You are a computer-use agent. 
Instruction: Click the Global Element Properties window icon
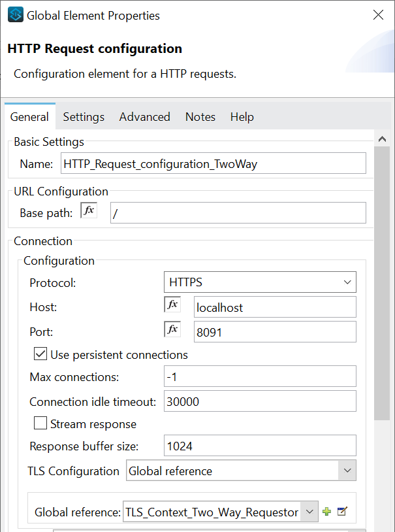pyautogui.click(x=16, y=15)
